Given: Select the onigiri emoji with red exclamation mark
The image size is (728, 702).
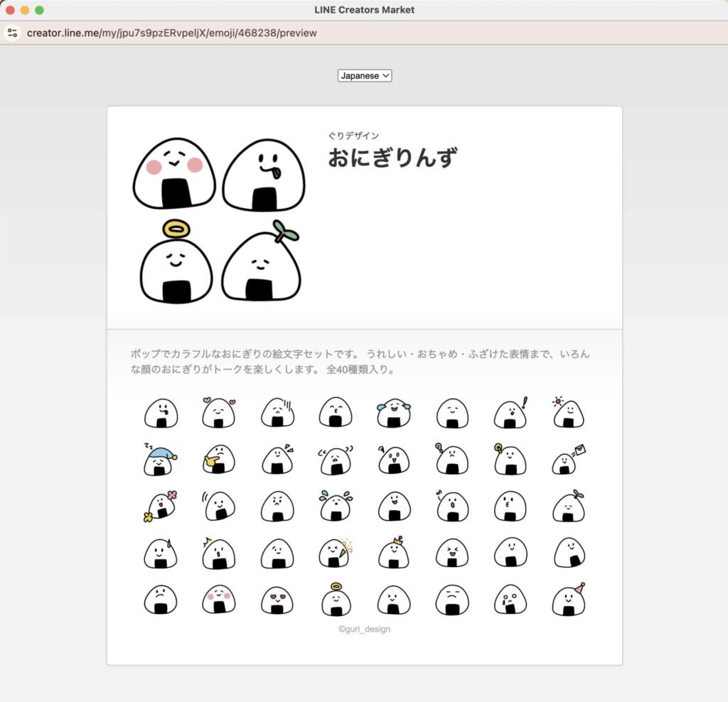Looking at the screenshot, I should tap(510, 414).
